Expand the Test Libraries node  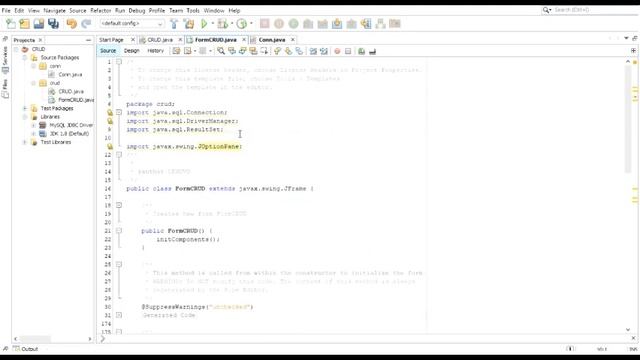pos(25,142)
